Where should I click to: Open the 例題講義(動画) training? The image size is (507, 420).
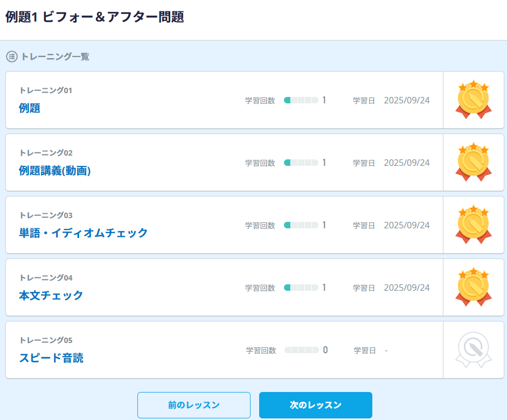click(x=54, y=171)
